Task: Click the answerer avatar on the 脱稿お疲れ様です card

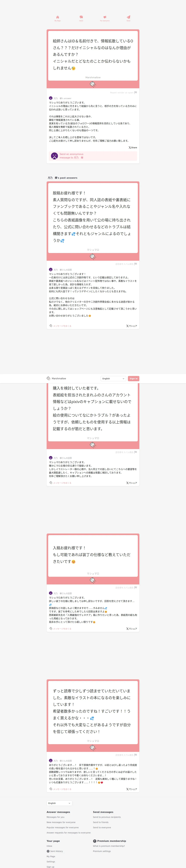Action: 51,270
